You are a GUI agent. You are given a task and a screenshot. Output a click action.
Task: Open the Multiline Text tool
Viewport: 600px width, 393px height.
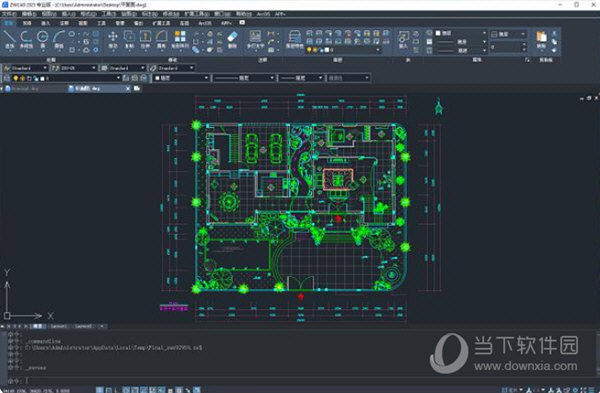tap(255, 40)
